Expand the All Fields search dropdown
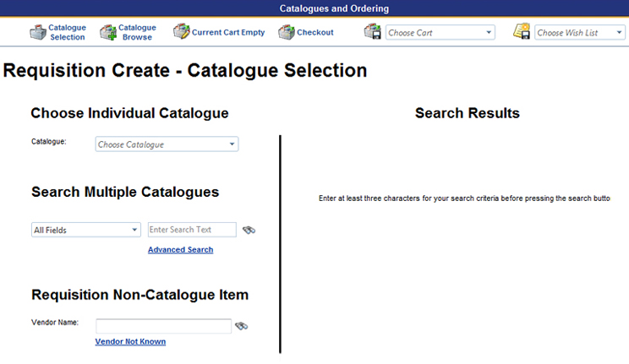The width and height of the screenshot is (629, 364). (85, 230)
